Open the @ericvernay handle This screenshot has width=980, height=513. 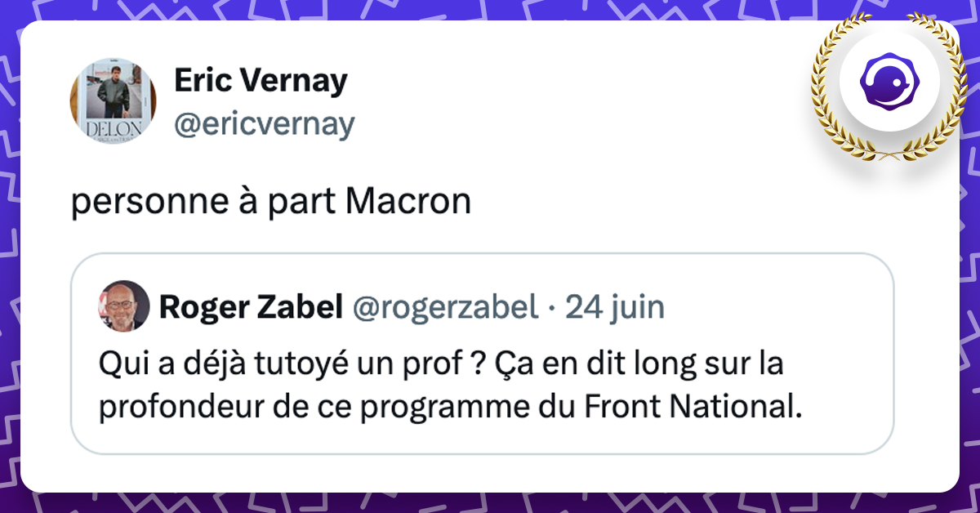[x=264, y=124]
